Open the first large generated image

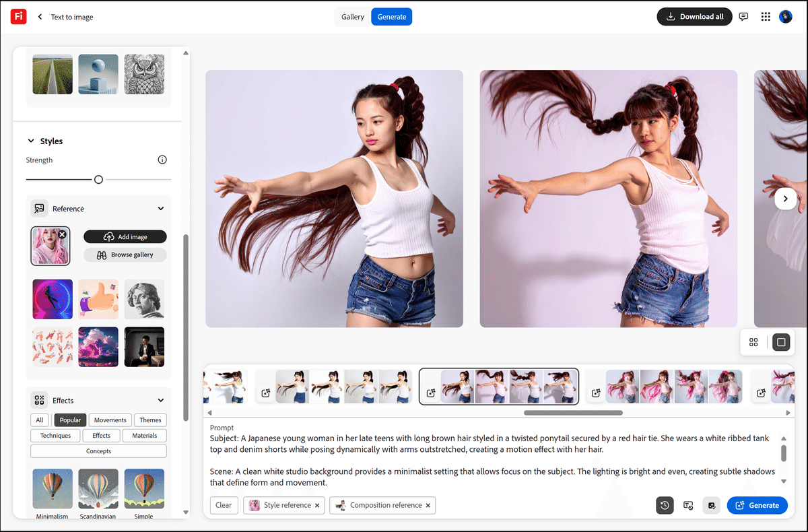[334, 199]
